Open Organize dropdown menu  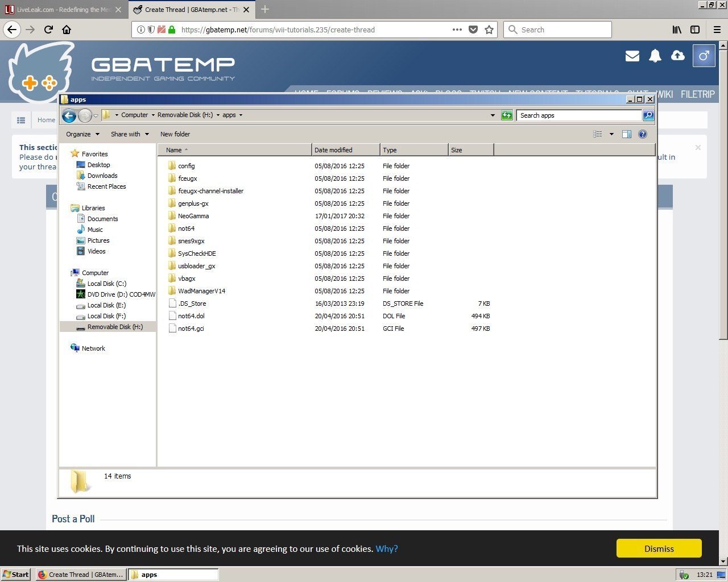pyautogui.click(x=83, y=134)
